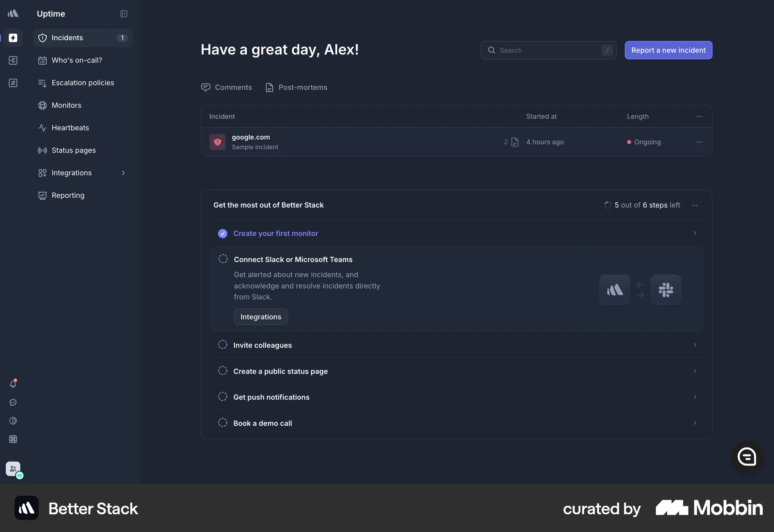774x532 pixels.
Task: Open the Heartbeats section from the sidebar
Action: [70, 128]
